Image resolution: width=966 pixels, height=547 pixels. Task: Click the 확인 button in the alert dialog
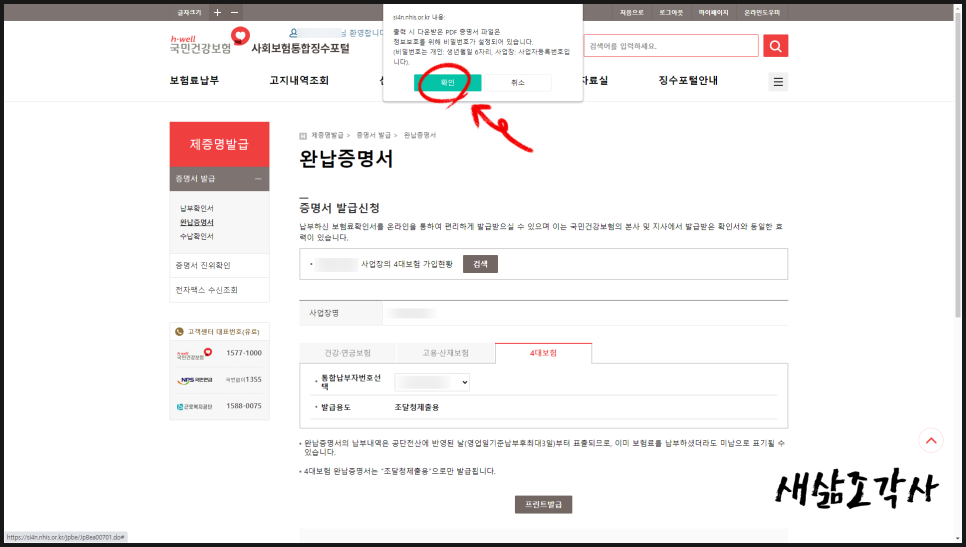(x=447, y=83)
